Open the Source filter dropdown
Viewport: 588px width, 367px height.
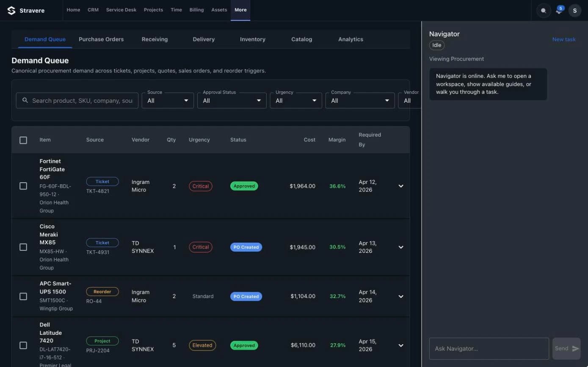(168, 101)
